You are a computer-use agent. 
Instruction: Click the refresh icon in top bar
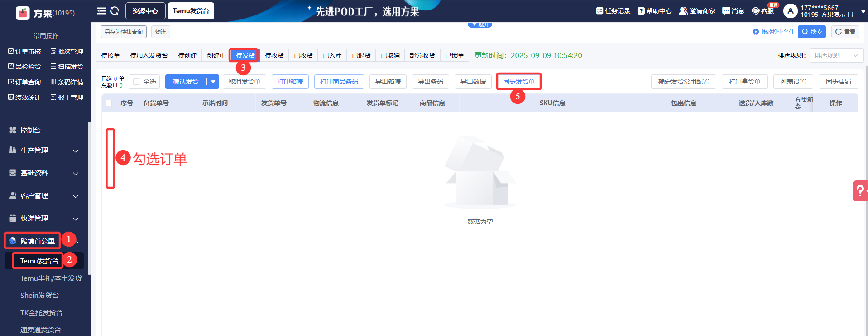coord(115,11)
